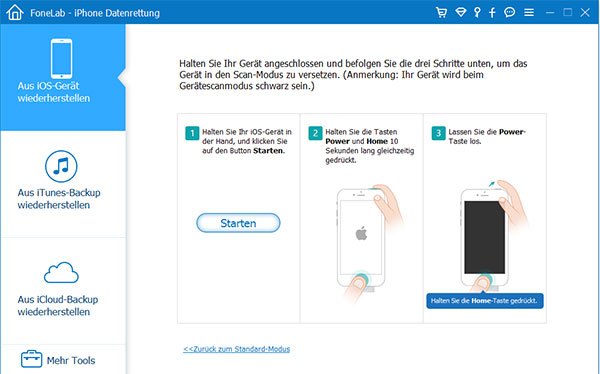This screenshot has width=600, height=374.
Task: Click the Starten button
Action: [x=238, y=223]
